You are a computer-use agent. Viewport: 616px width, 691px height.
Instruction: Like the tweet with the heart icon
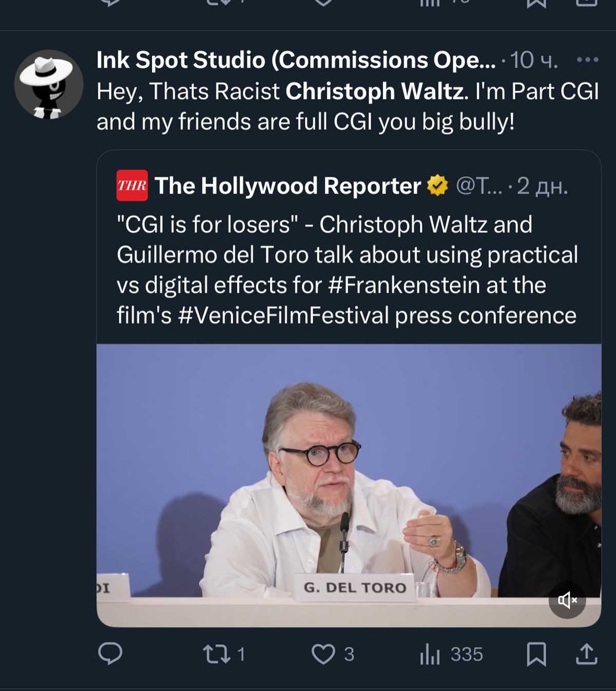333,654
